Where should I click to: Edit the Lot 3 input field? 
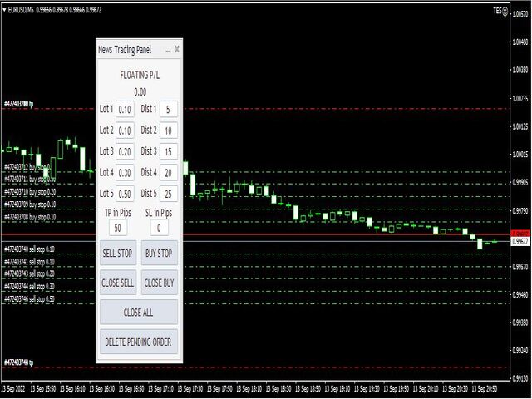(x=125, y=151)
